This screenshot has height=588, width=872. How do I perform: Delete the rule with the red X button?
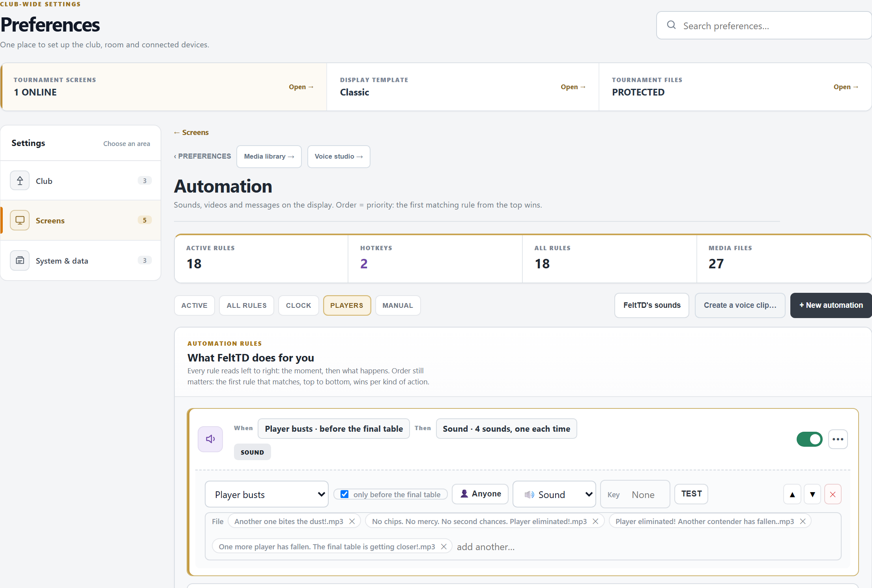pyautogui.click(x=833, y=494)
